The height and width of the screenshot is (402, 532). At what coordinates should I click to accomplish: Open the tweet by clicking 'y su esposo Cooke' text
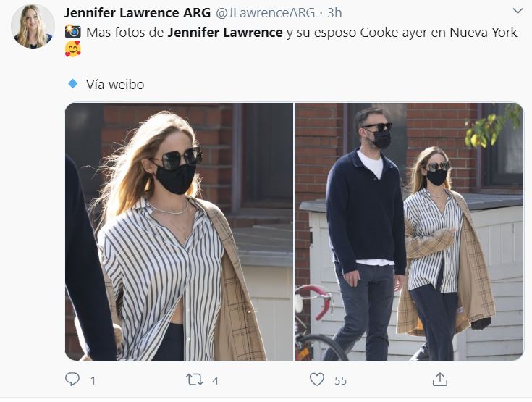coord(337,33)
